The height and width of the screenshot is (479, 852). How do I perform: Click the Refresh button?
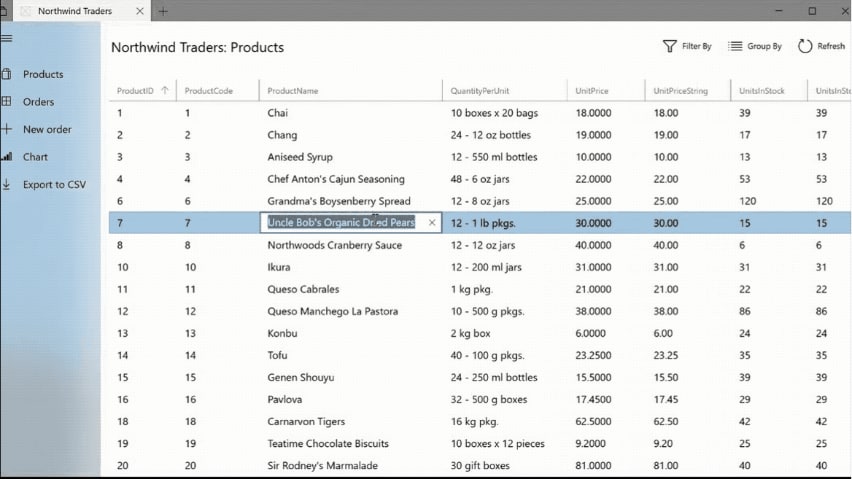(821, 46)
